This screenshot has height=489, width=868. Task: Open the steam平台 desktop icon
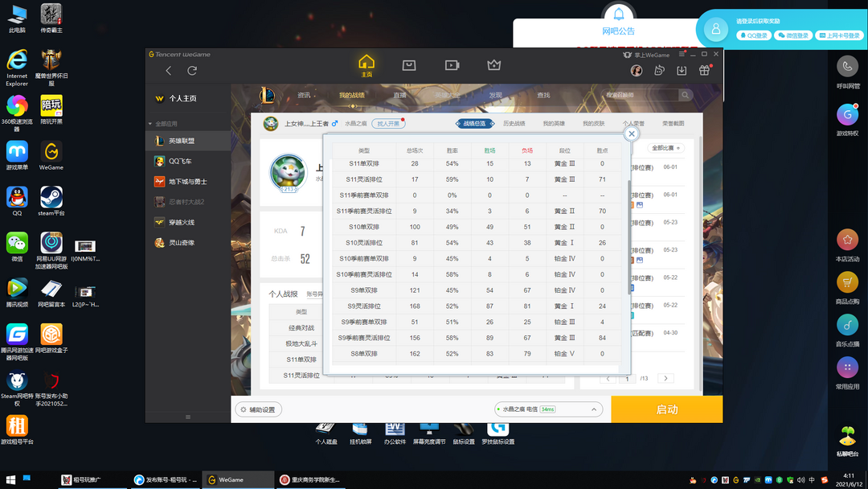coord(51,201)
